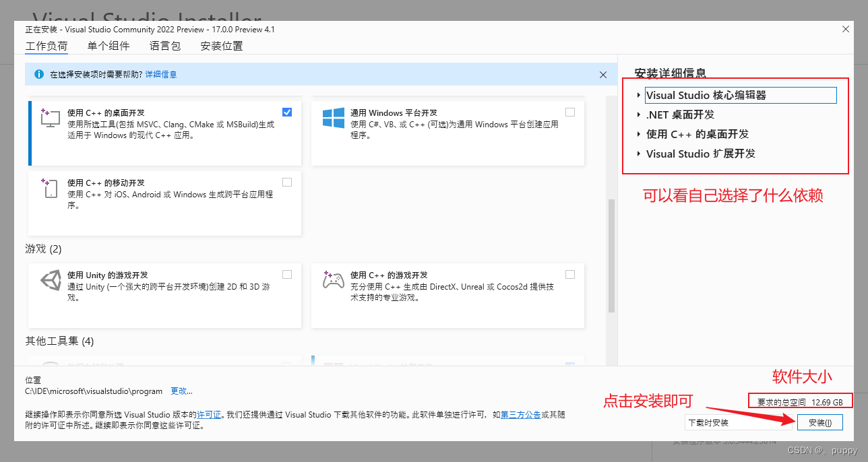Expand Visual Studio 核心编辑器 in install details
The width and height of the screenshot is (868, 462).
click(639, 95)
